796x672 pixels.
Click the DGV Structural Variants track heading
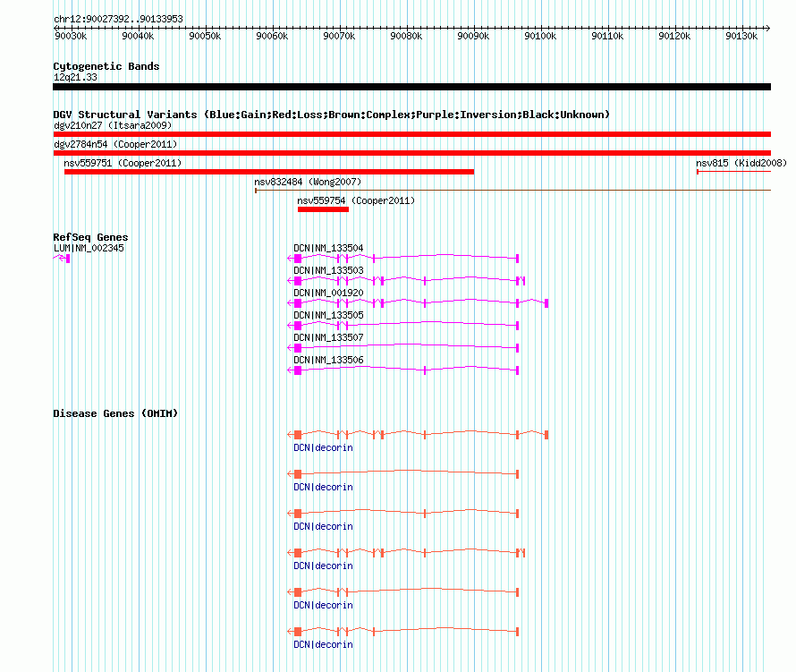pyautogui.click(x=331, y=115)
